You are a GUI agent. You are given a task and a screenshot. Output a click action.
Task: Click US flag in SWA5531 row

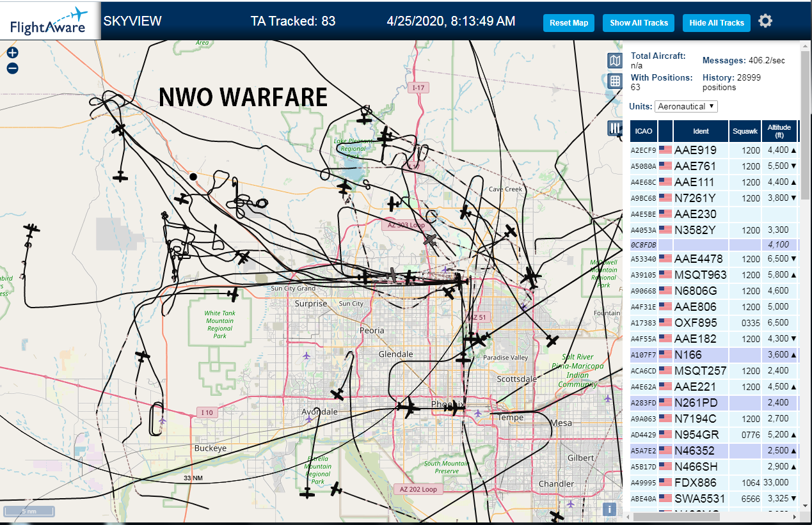(x=665, y=499)
